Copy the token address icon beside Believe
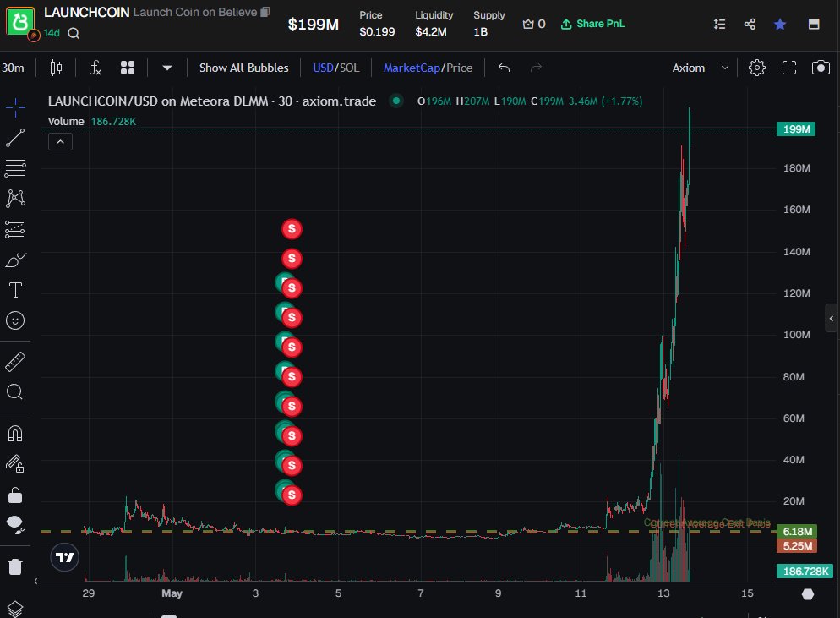Viewport: 840px width, 618px height. (265, 12)
